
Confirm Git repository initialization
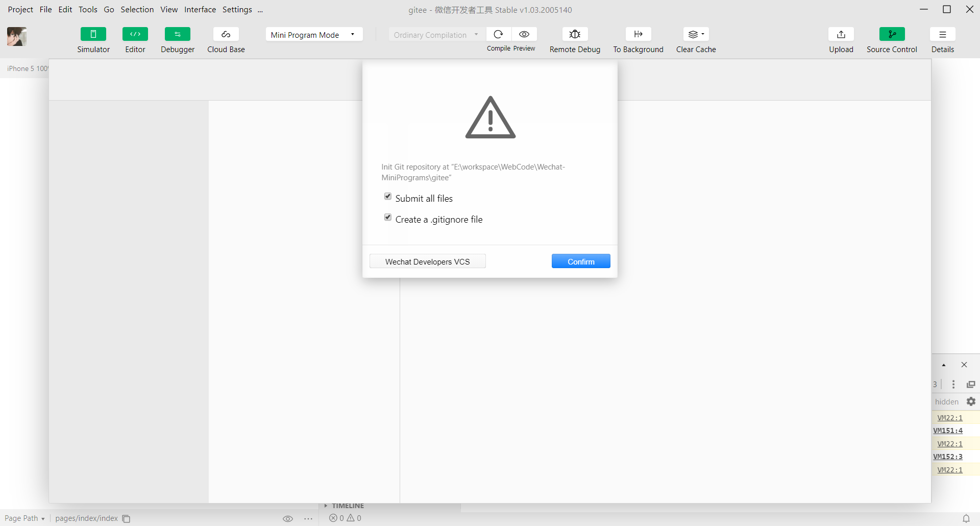(x=581, y=261)
